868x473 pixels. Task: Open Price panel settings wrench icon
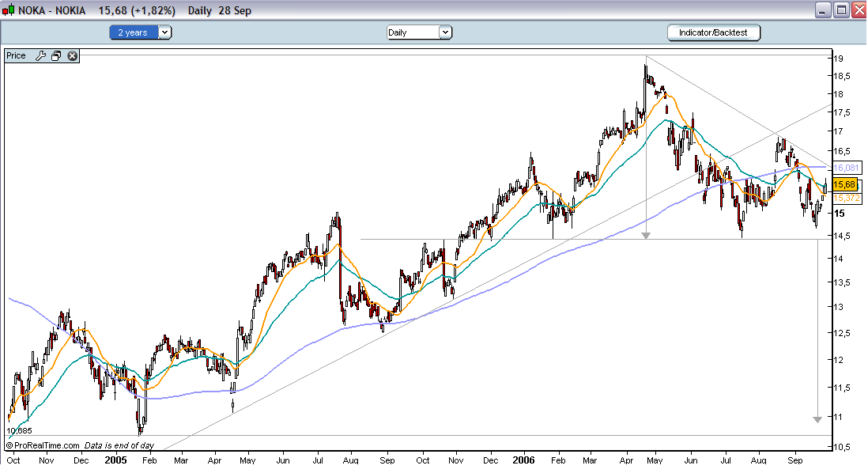click(x=40, y=56)
